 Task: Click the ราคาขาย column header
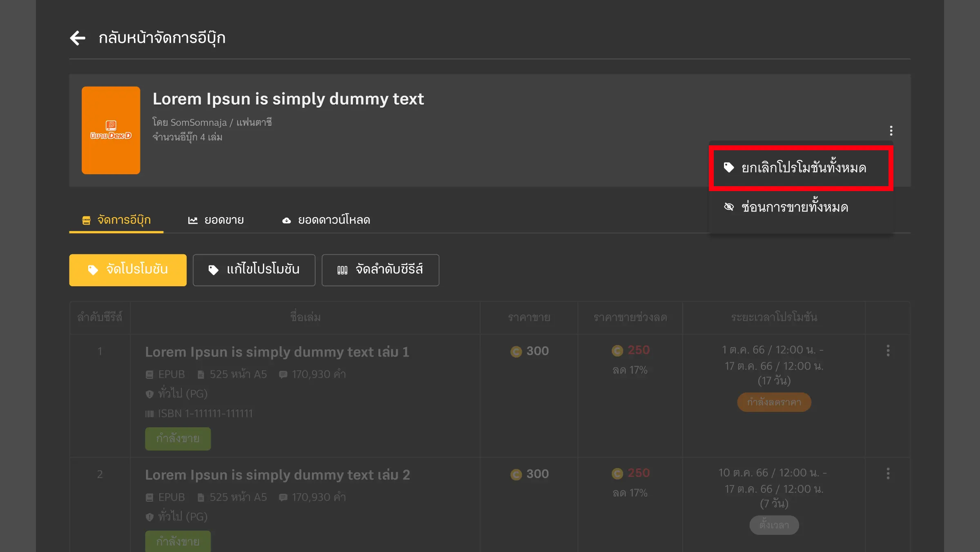coord(529,317)
